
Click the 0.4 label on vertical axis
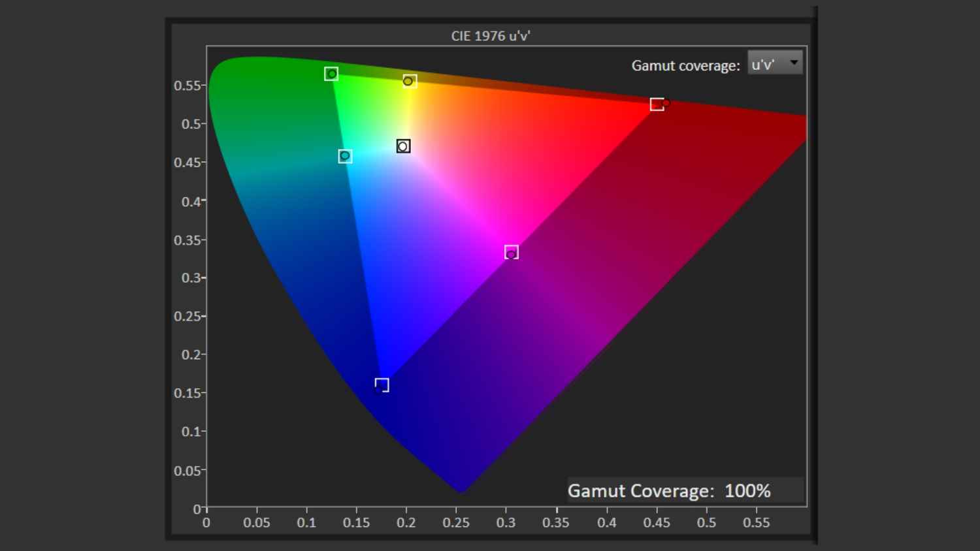192,201
